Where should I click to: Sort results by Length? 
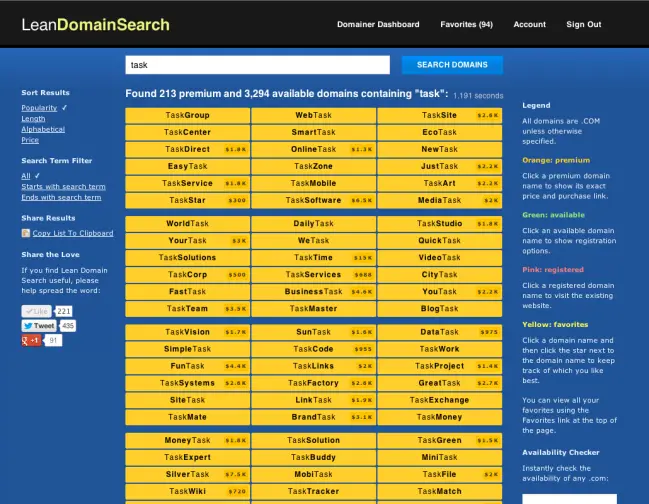33,118
